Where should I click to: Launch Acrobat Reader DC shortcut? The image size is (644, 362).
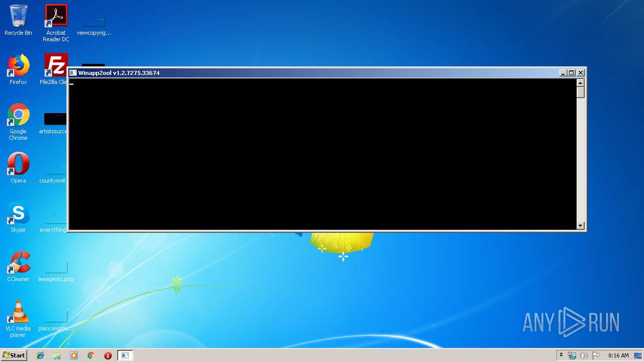[56, 23]
